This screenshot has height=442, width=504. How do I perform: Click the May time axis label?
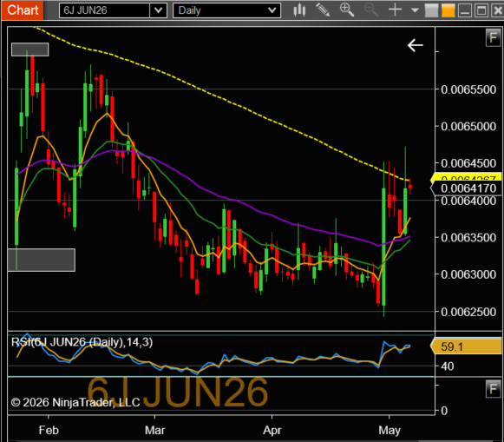point(389,430)
